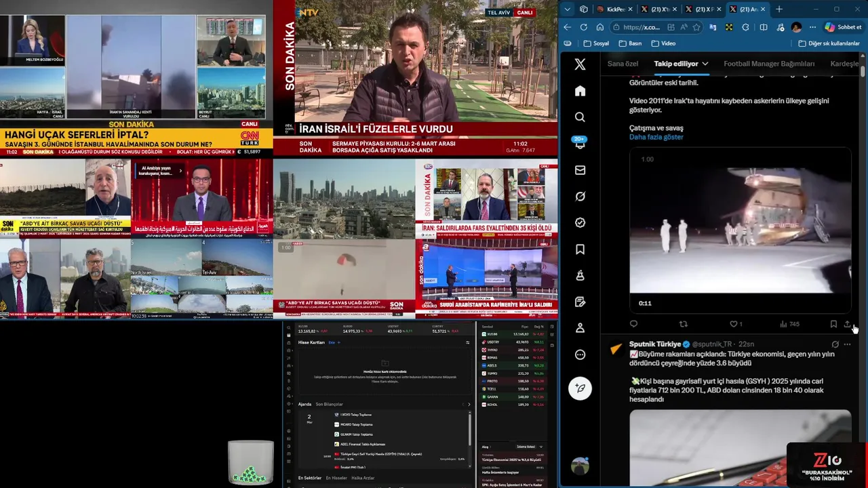This screenshot has height=488, width=868.
Task: Select Ajanda tab in finance app
Action: click(304, 404)
